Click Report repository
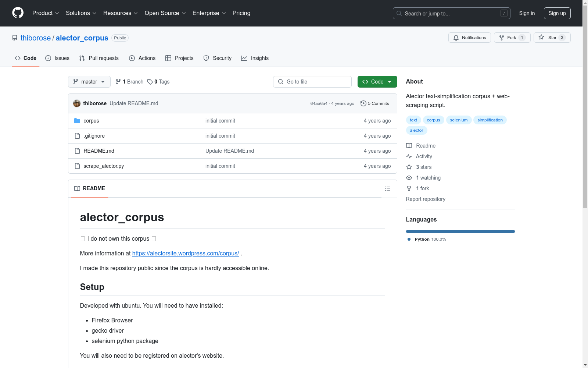588x368 pixels. [x=426, y=199]
